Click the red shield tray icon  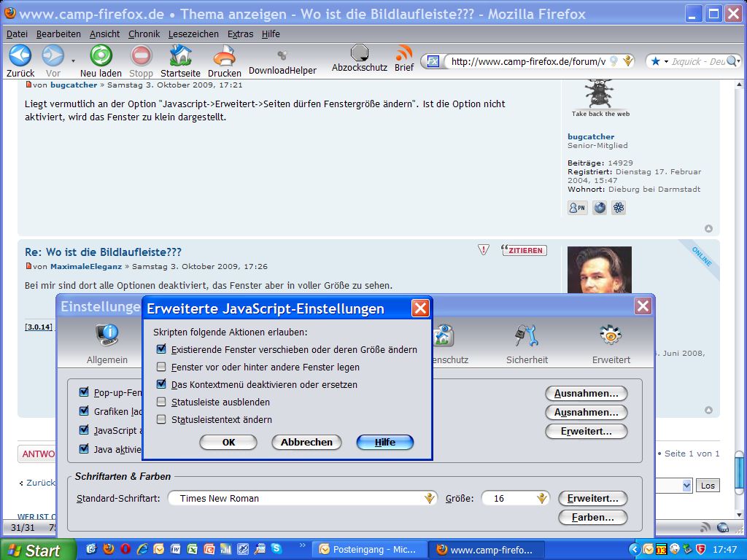point(700,549)
